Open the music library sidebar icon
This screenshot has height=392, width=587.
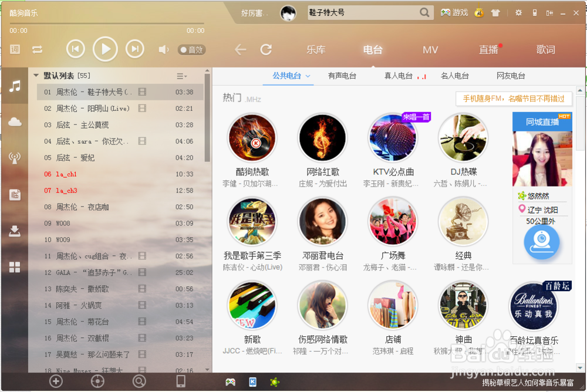click(x=14, y=87)
